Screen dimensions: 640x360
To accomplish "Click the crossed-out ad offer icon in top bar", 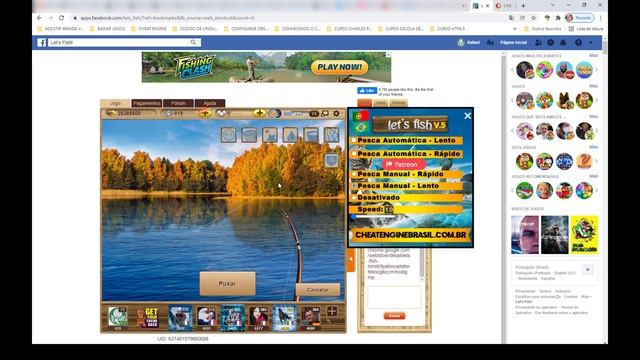I will (x=205, y=113).
